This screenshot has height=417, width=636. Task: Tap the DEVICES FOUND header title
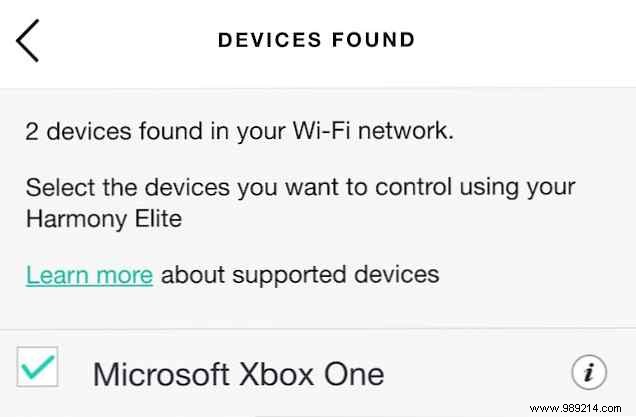[316, 41]
